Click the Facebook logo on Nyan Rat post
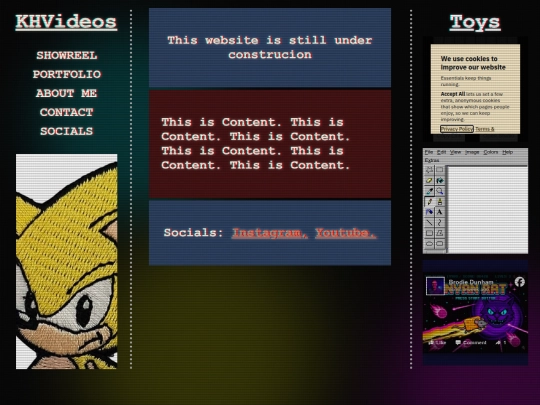Viewport: 540px width, 405px height. pyautogui.click(x=520, y=282)
